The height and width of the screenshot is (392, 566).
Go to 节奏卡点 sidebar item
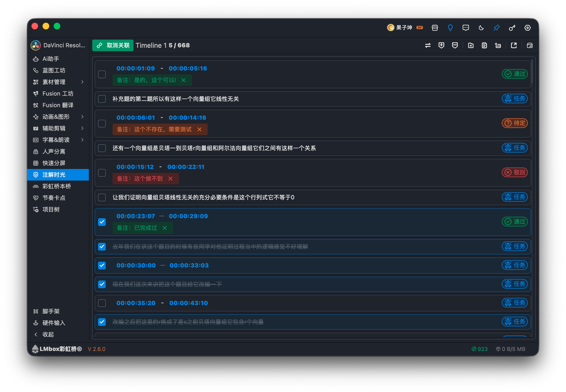coord(58,198)
